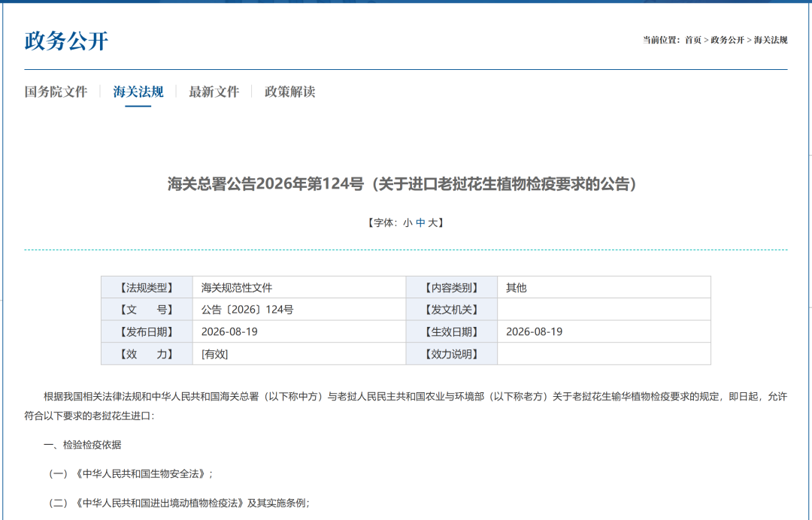Screen dimensions: 812x520
Task: Select the 海关法规 tab
Action: click(138, 92)
